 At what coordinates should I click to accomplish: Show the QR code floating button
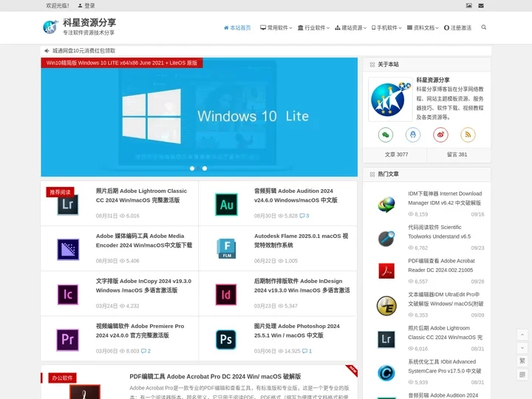click(522, 374)
